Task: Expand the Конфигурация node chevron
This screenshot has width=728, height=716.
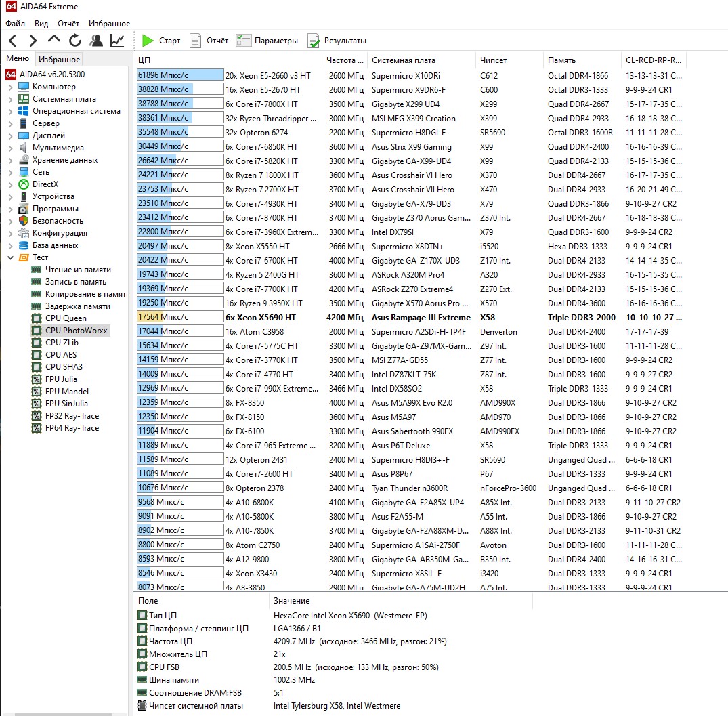Action: click(x=10, y=233)
